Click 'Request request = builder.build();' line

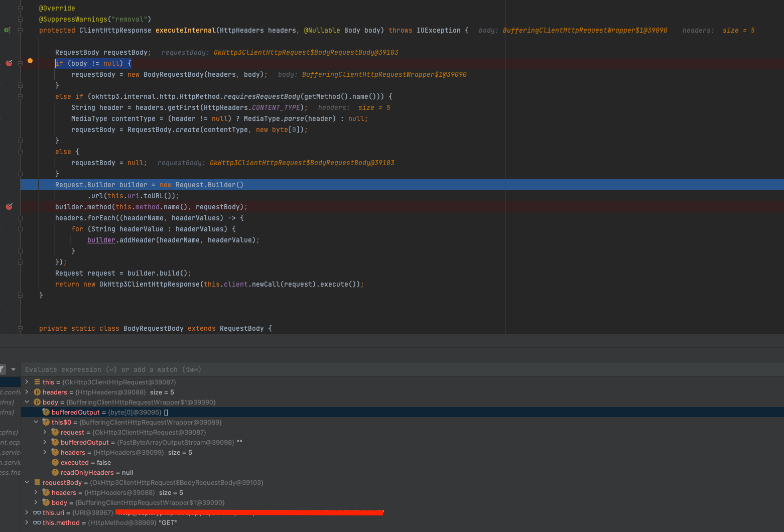point(123,273)
